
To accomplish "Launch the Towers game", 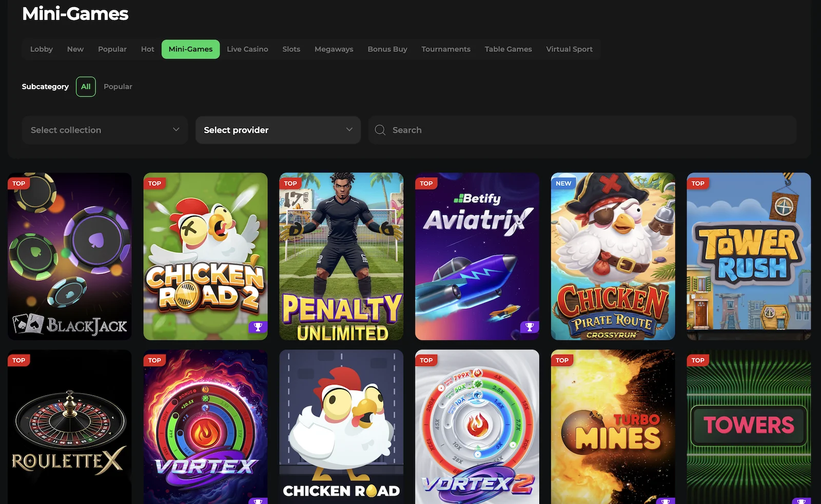I will pyautogui.click(x=749, y=427).
